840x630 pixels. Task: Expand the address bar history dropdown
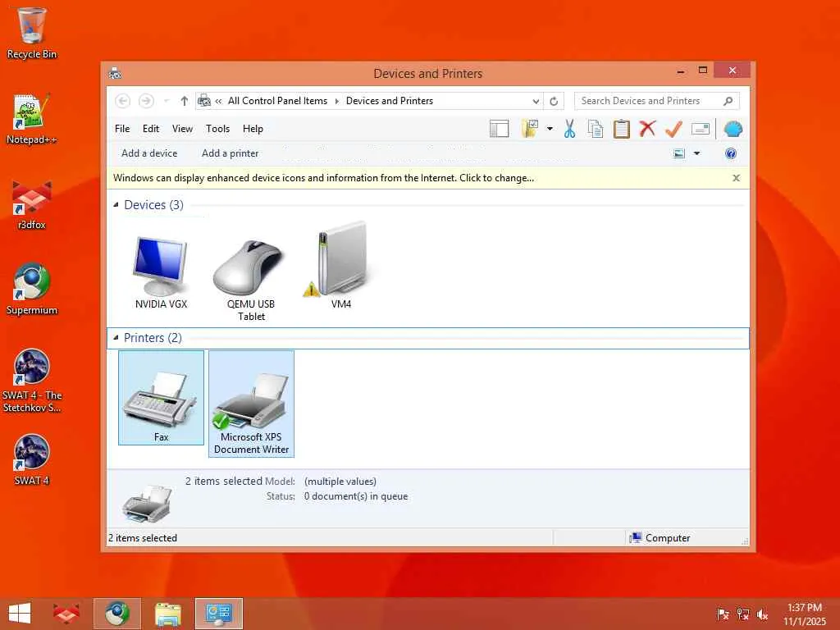coord(536,101)
